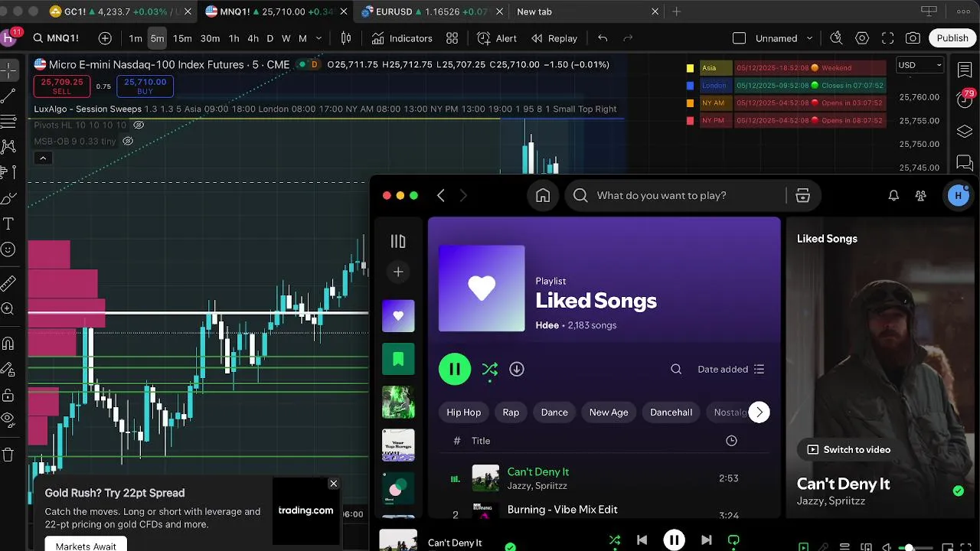Open the object tree layers icon
This screenshot has height=551, width=980.
click(965, 131)
